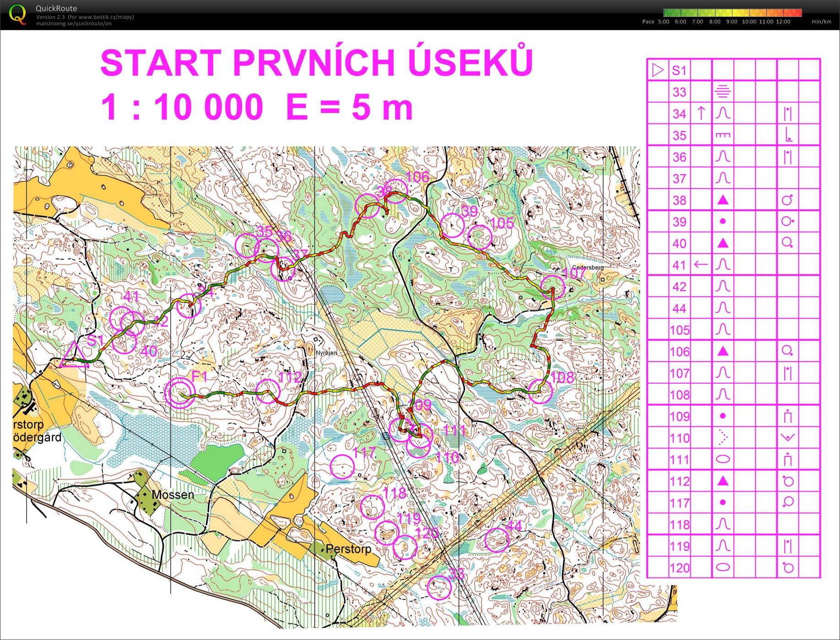Click control circle 33 on the map
840x640 pixels.
coord(439,588)
